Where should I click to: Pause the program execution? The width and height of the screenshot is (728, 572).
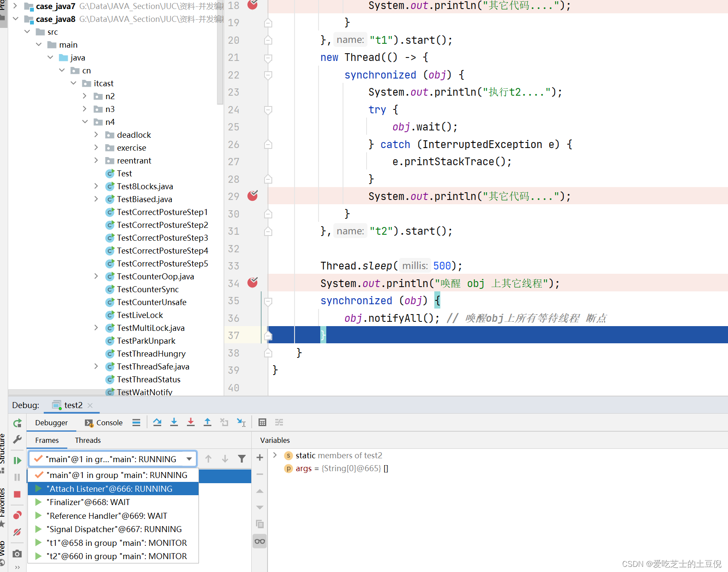17,477
